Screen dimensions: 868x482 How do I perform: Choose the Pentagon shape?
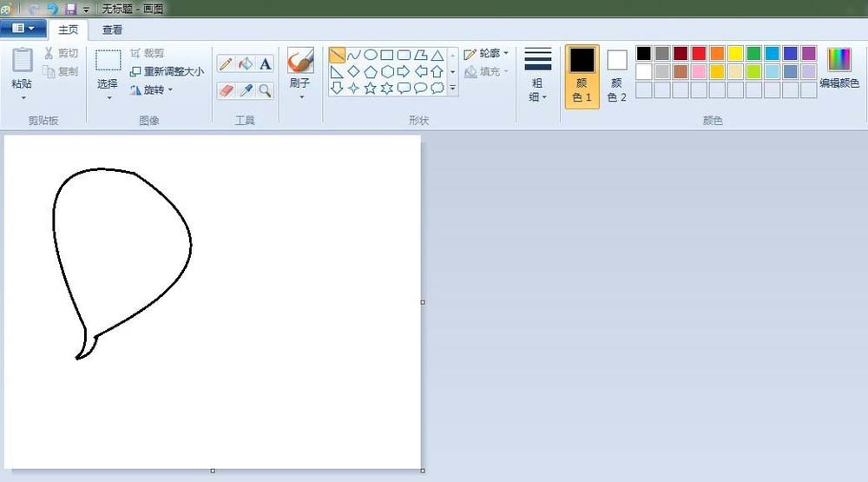[x=371, y=71]
